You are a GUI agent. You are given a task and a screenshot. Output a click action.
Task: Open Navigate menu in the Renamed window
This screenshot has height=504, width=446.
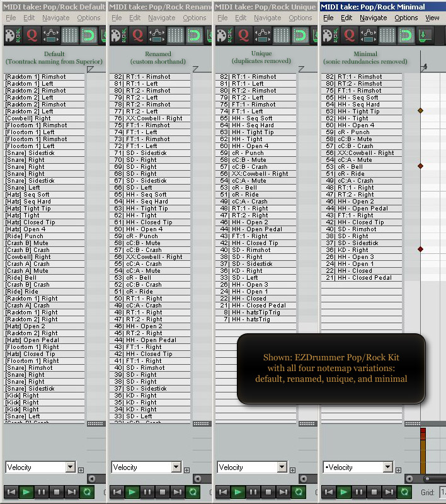click(162, 18)
